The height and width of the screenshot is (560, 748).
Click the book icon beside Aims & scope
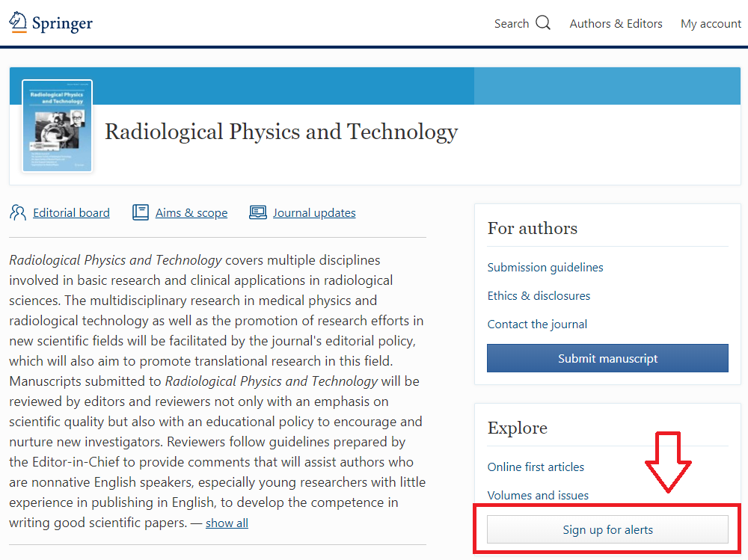141,212
